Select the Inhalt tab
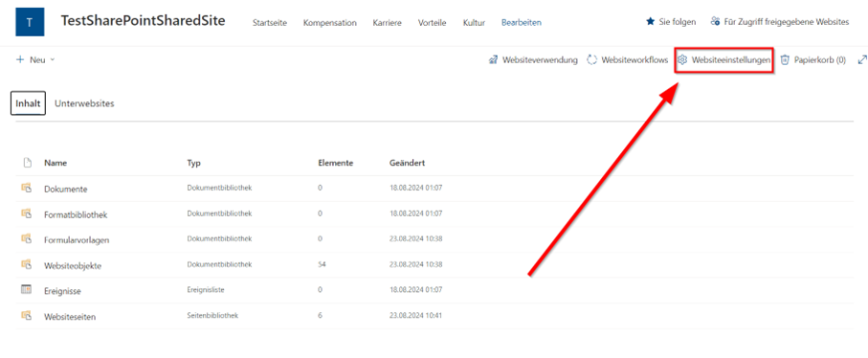 pyautogui.click(x=29, y=103)
